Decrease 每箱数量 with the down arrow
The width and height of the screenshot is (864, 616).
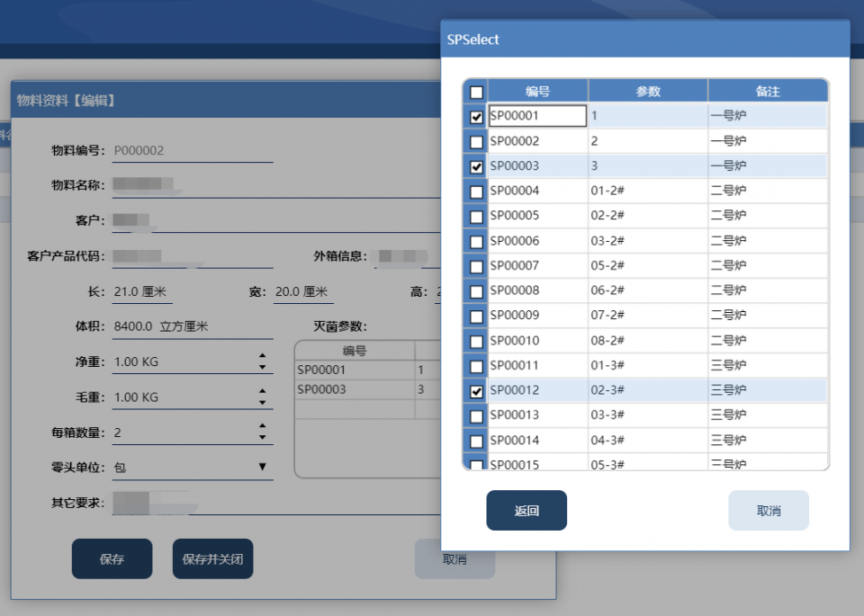[x=262, y=438]
